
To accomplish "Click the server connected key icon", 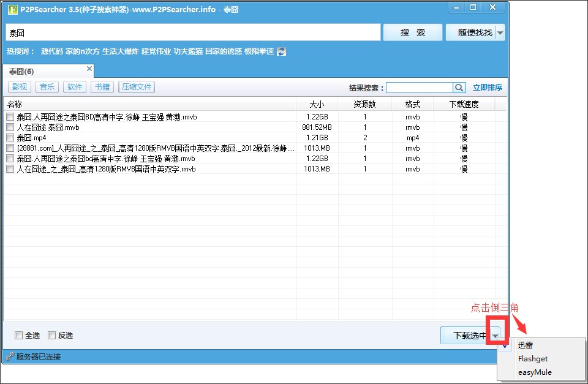I will click(x=11, y=355).
